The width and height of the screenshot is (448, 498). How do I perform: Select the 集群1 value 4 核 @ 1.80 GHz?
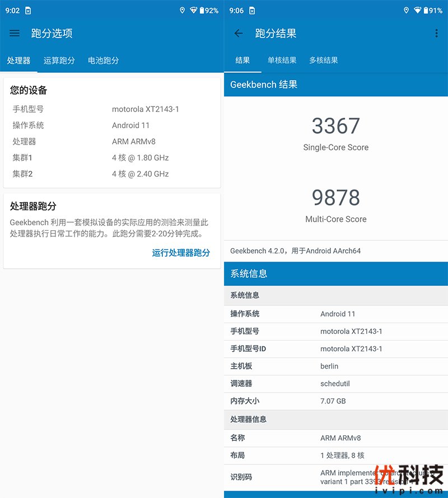pyautogui.click(x=141, y=158)
